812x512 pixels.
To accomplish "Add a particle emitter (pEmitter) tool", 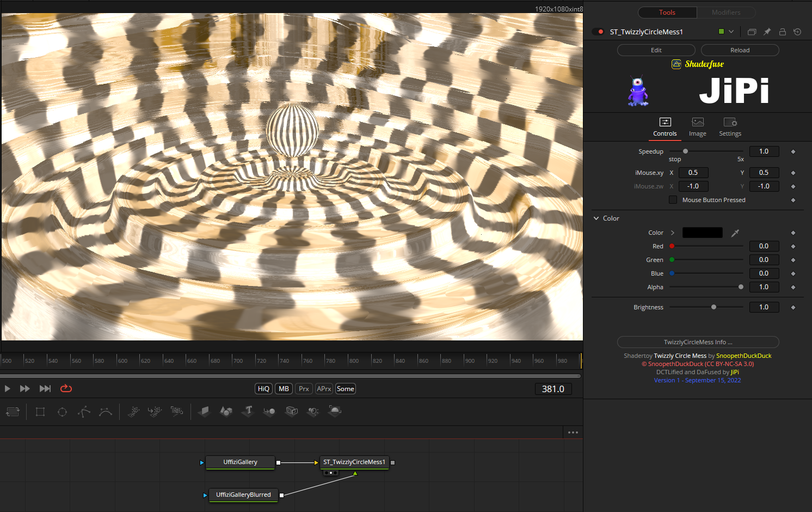I will point(133,412).
